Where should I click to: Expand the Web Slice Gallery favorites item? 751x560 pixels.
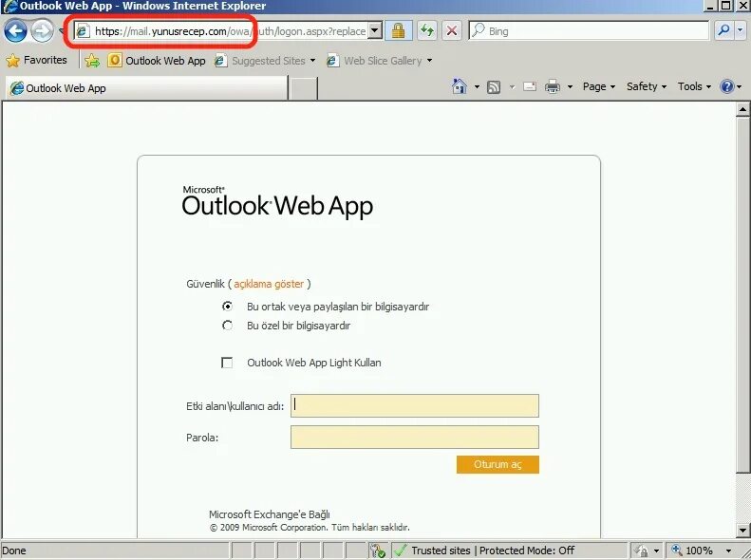[380, 61]
